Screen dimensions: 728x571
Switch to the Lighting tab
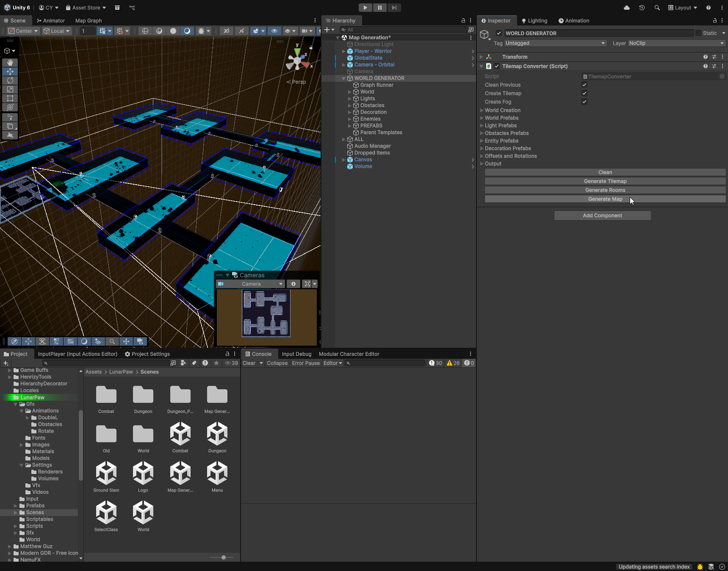534,21
